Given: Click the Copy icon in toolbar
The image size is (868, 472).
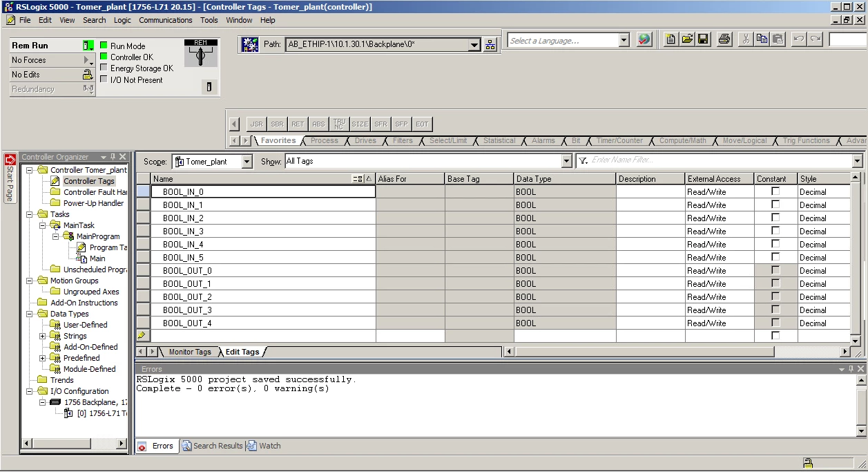Looking at the screenshot, I should [762, 39].
